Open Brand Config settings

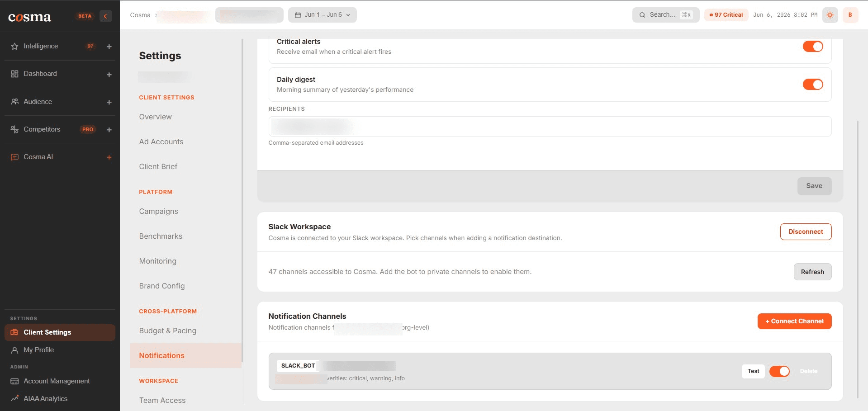click(161, 286)
